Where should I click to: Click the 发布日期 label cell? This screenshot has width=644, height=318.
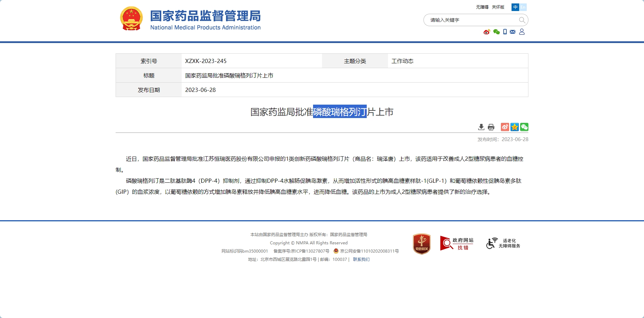point(149,90)
